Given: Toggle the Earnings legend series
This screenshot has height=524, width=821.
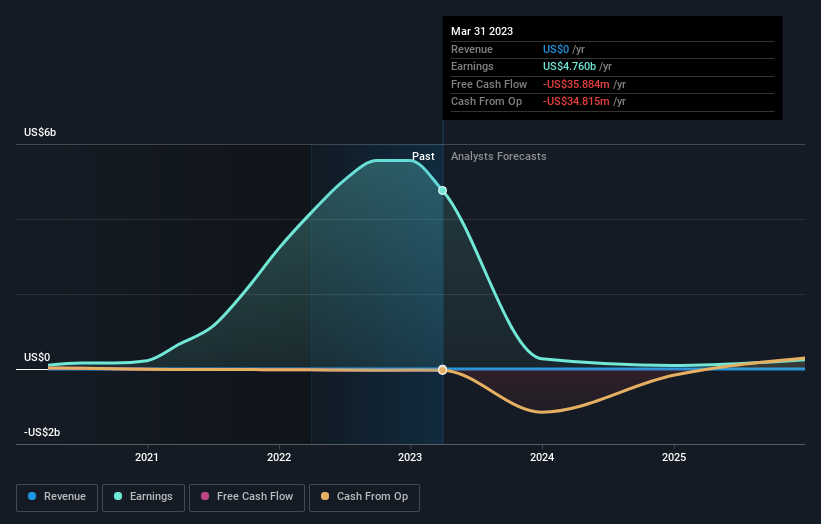Looking at the screenshot, I should [143, 497].
